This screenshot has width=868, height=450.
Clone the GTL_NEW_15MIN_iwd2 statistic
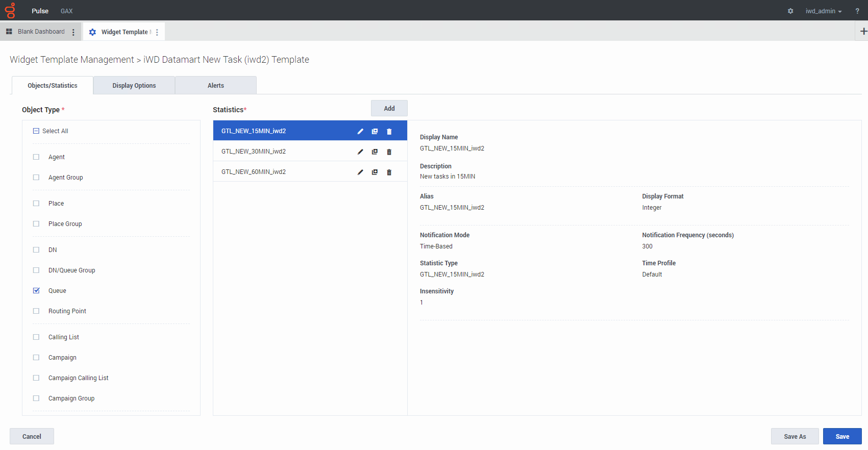click(375, 131)
